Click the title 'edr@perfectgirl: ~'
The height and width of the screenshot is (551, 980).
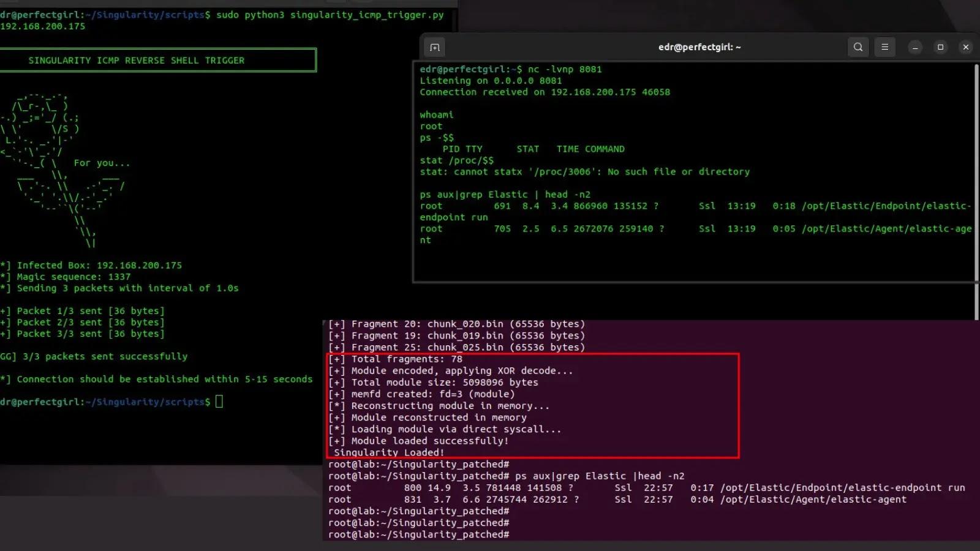point(698,47)
